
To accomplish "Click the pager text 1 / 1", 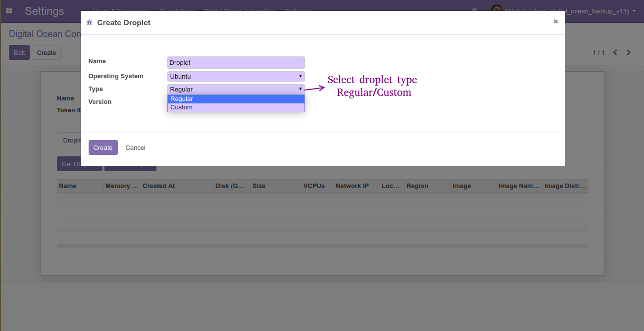I will point(598,52).
